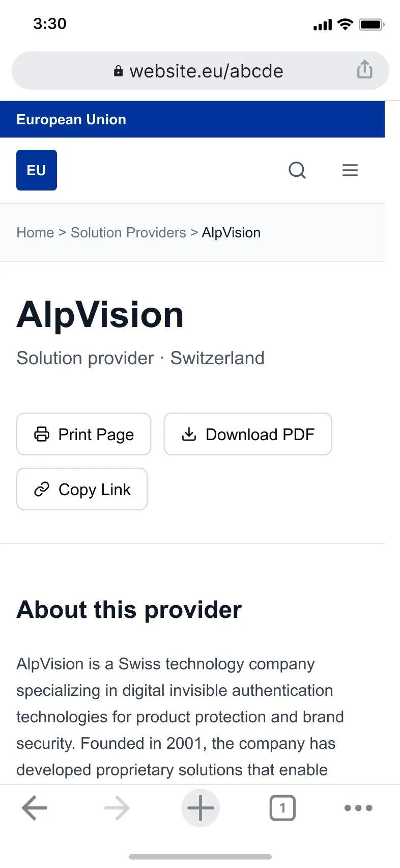The width and height of the screenshot is (400, 868).
Task: Click the Download PDF button
Action: [x=247, y=434]
